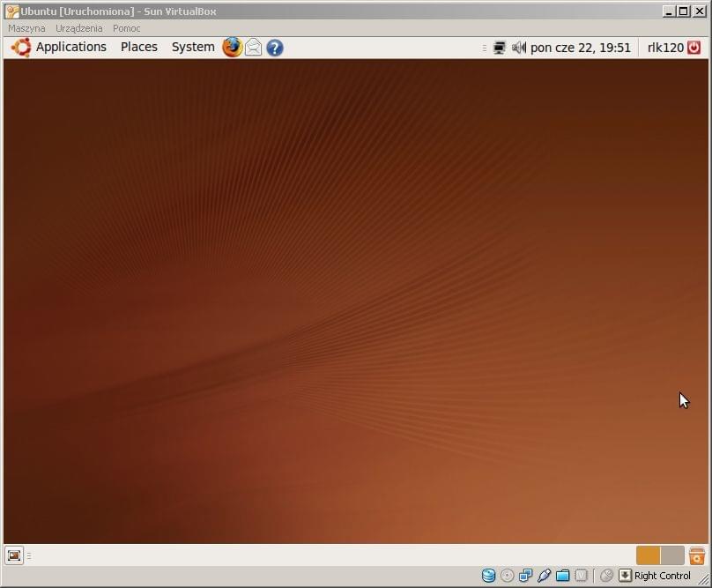The width and height of the screenshot is (712, 588).
Task: Switch to the first orange workspace
Action: point(648,555)
